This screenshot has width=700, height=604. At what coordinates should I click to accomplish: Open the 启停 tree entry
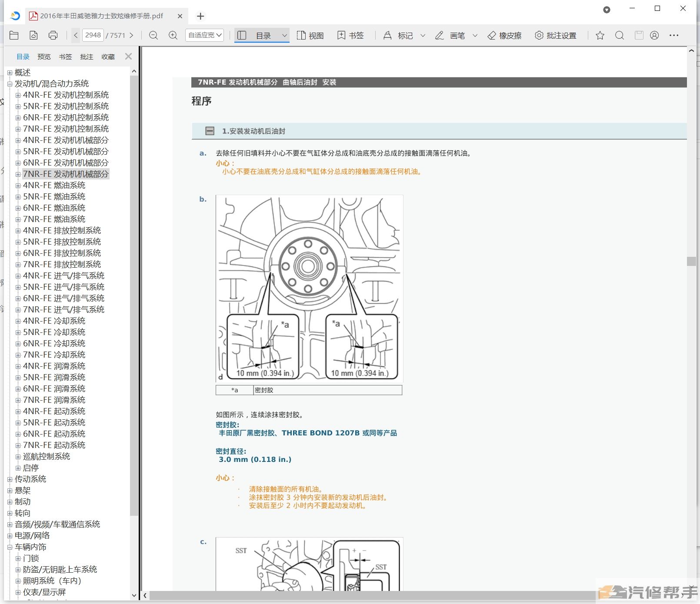point(31,468)
